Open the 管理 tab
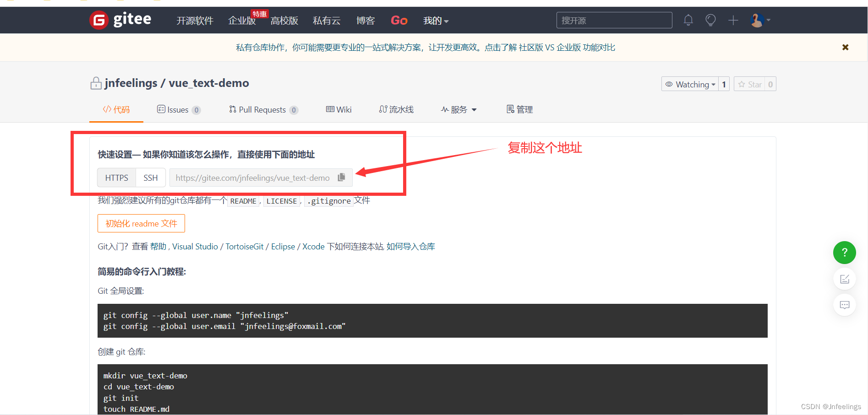 pos(519,109)
